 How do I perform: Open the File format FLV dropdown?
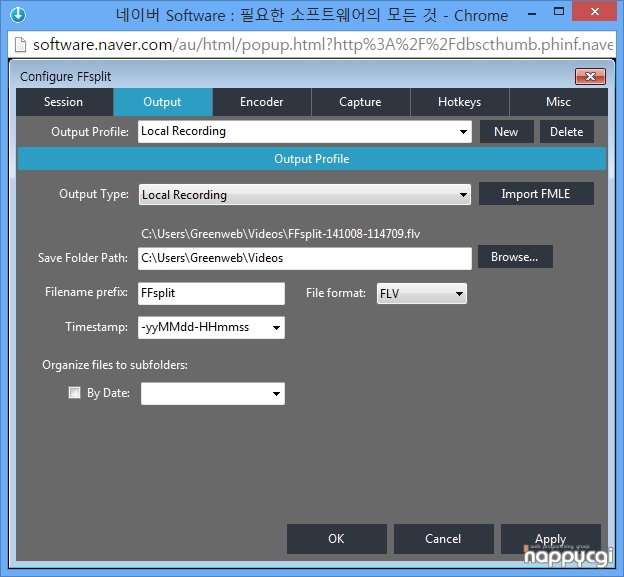point(422,294)
